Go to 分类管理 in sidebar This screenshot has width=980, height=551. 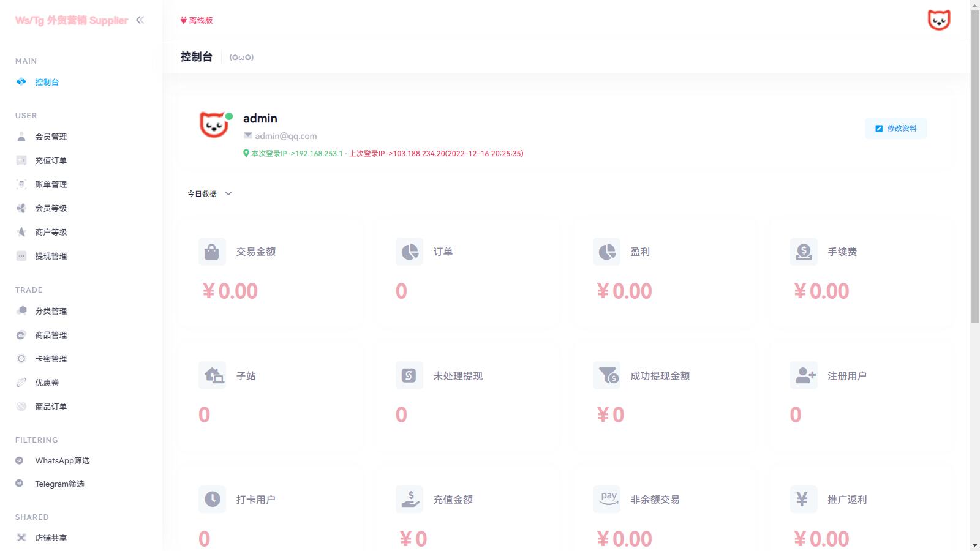[x=51, y=311]
